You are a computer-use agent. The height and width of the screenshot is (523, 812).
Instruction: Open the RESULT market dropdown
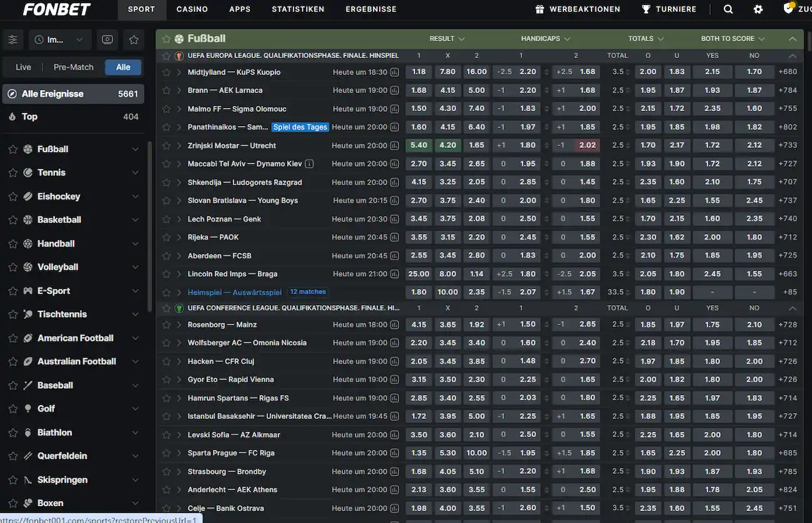[447, 39]
